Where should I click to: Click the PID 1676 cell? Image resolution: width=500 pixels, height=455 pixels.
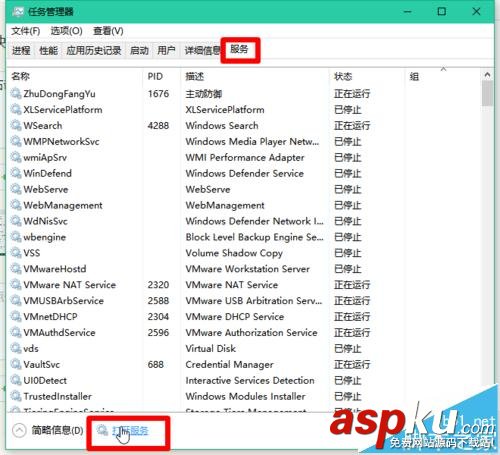point(158,94)
